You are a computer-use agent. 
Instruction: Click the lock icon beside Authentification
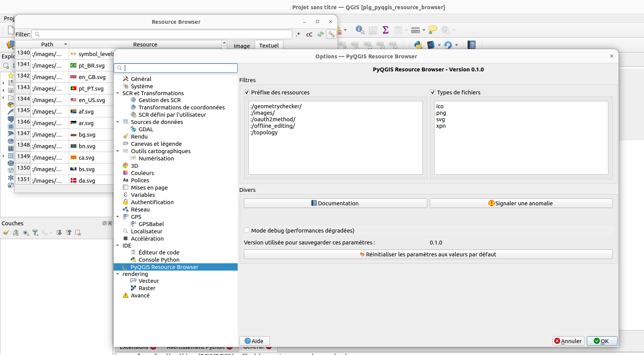pos(125,202)
